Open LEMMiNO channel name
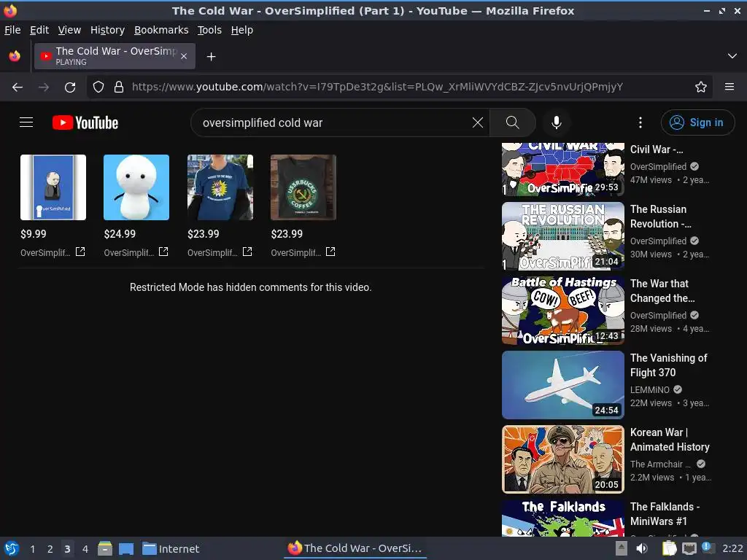Viewport: 747px width, 560px height. pyautogui.click(x=650, y=389)
